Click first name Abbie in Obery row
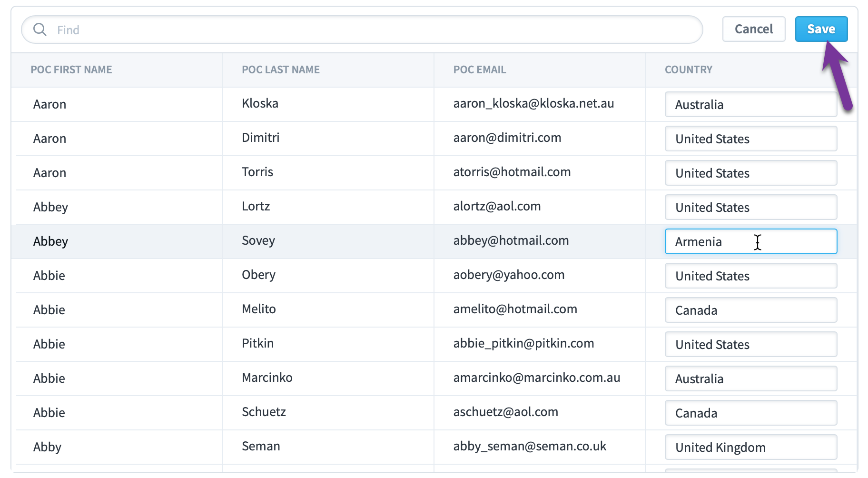The image size is (868, 478). [x=49, y=276]
